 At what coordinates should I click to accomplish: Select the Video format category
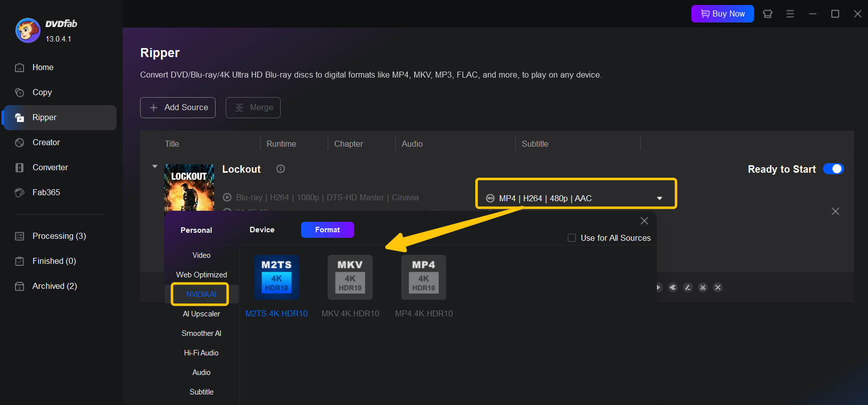202,255
